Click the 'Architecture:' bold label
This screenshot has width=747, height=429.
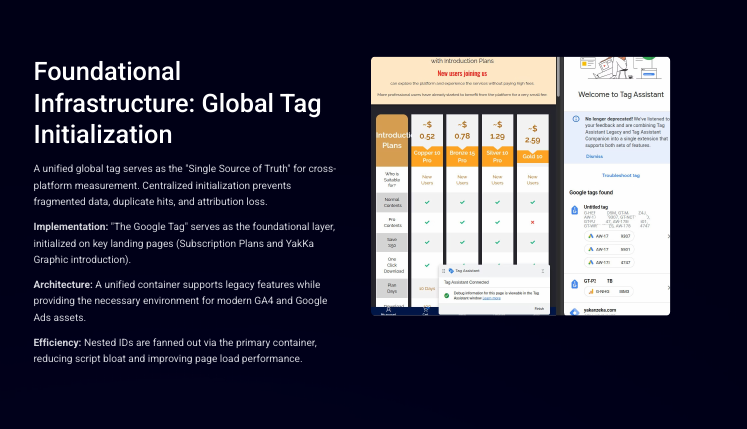(x=63, y=285)
